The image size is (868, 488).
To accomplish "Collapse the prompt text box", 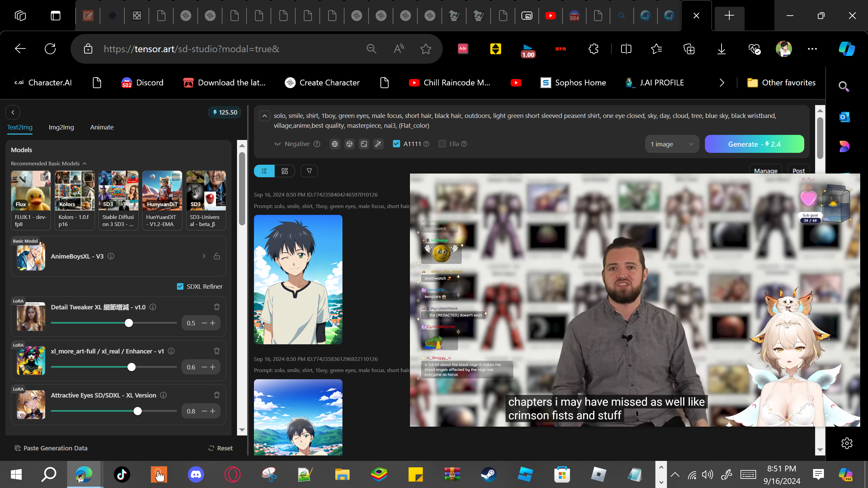I will click(x=265, y=116).
